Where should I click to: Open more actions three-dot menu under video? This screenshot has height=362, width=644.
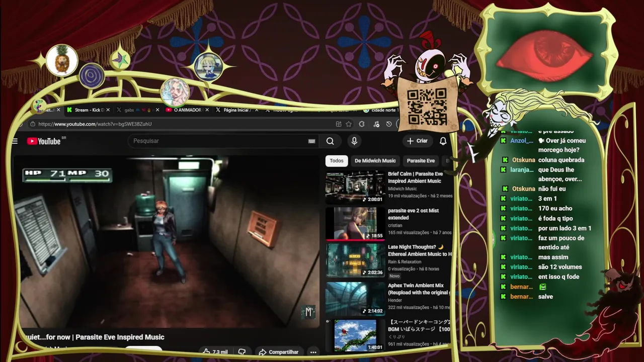tap(313, 352)
